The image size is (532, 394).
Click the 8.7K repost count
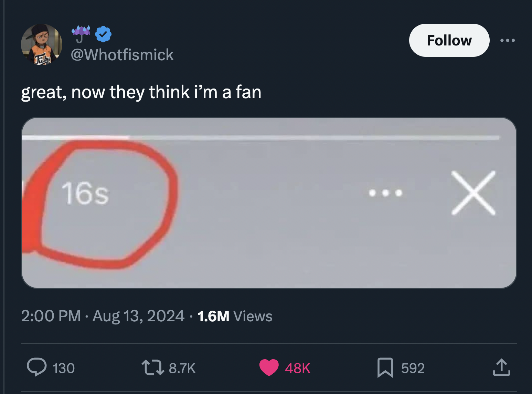pyautogui.click(x=182, y=368)
